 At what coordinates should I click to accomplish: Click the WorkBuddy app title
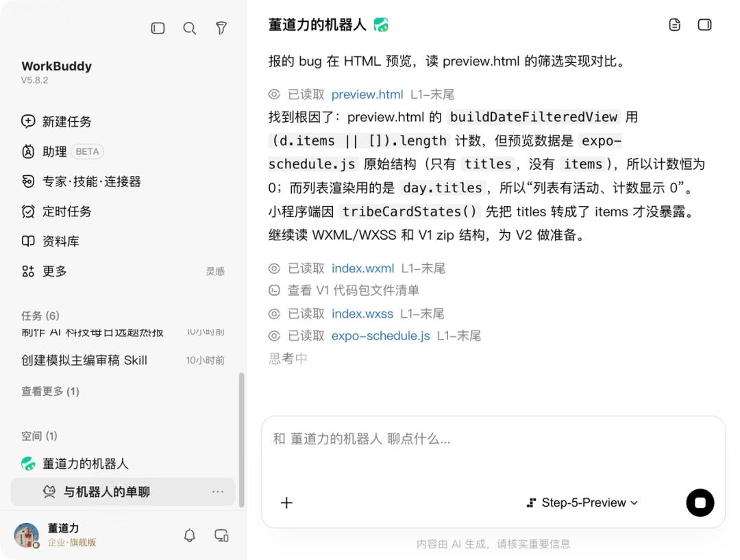point(57,66)
